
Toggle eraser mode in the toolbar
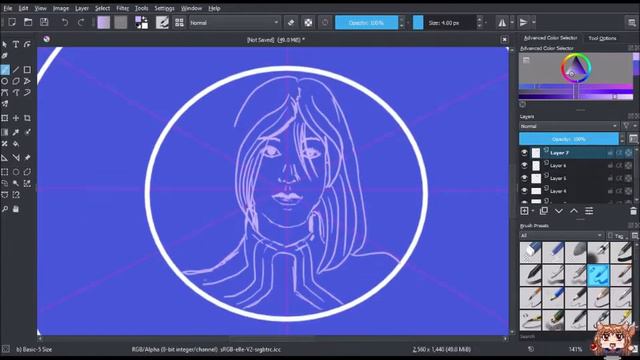point(291,22)
